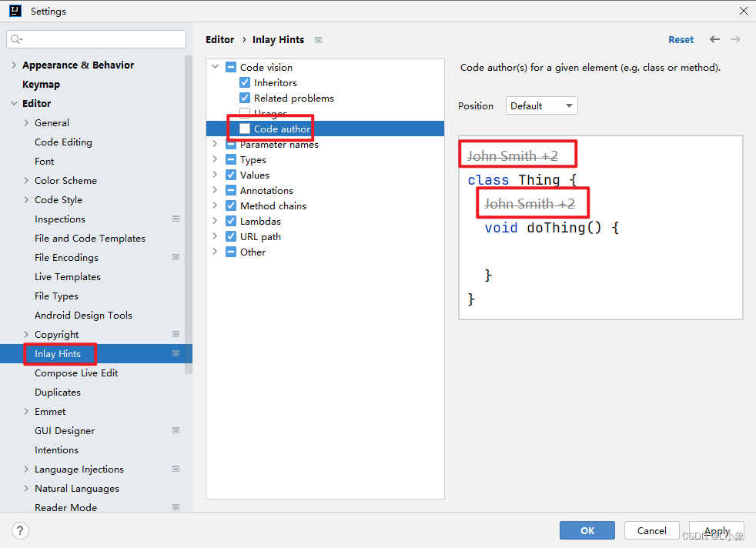Screen dimensions: 756x548
Task: Click the code preview pane
Action: pyautogui.click(x=600, y=227)
